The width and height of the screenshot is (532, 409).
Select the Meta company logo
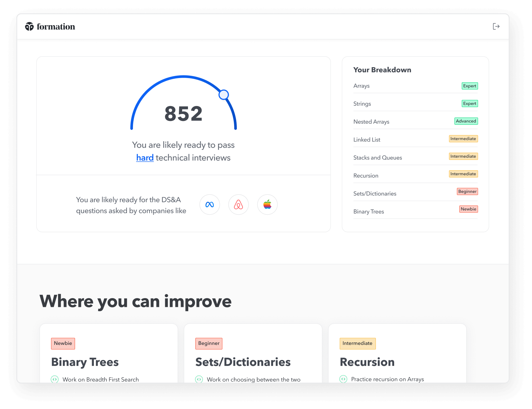coord(210,204)
